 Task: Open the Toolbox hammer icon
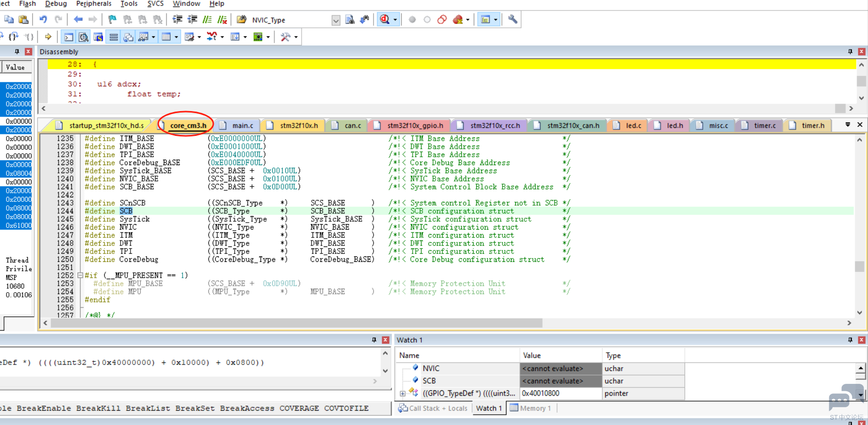[x=285, y=37]
